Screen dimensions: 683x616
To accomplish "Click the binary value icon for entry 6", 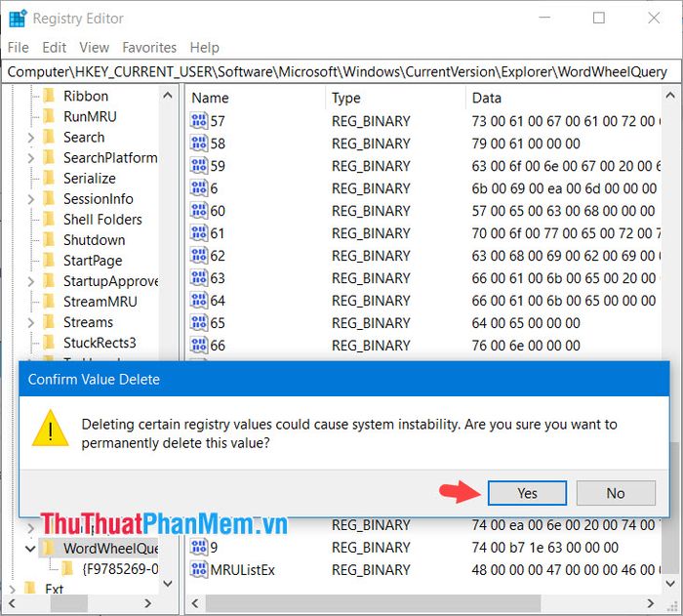I will tap(199, 188).
